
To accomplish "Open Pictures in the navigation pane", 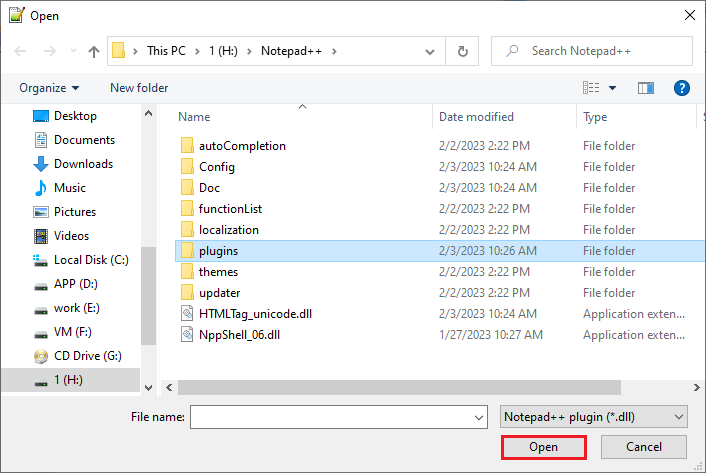I will click(74, 212).
